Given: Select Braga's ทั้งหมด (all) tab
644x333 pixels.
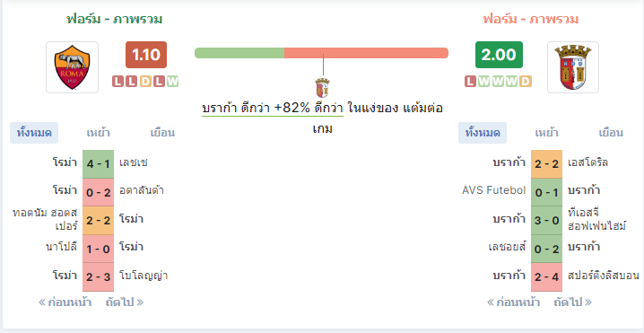Looking at the screenshot, I should point(483,133).
